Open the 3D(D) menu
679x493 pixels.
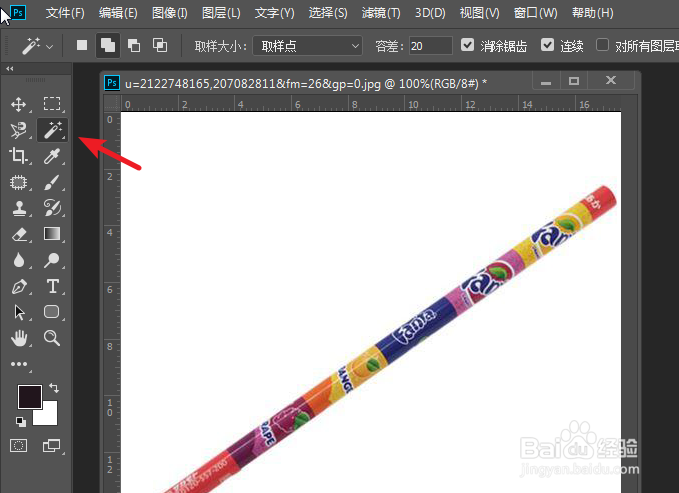tap(430, 13)
